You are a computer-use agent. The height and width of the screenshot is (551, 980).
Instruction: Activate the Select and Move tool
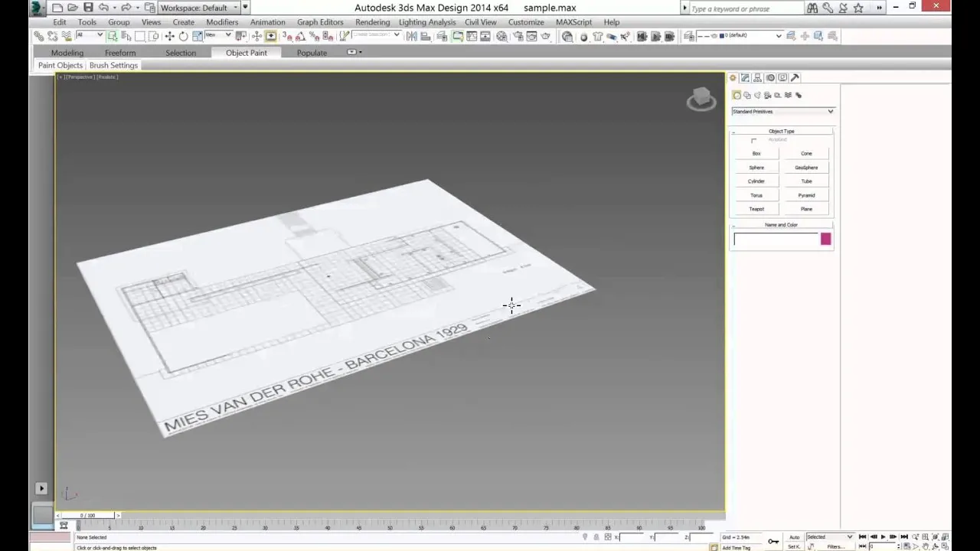coord(169,36)
